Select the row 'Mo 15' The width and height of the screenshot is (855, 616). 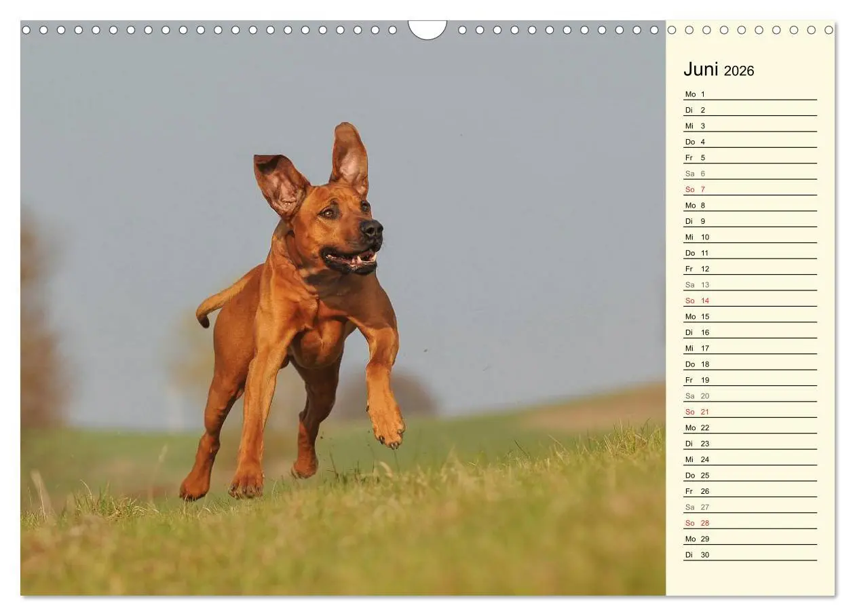(750, 316)
